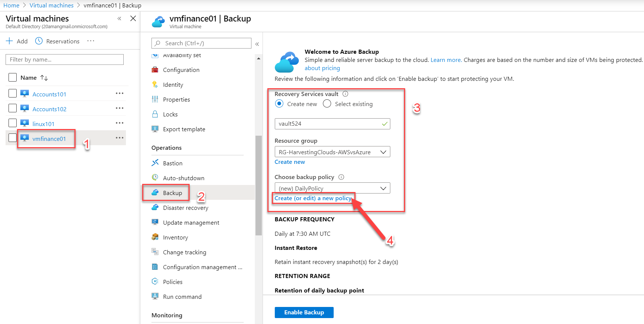Collapse the Virtual machines panel with double chevron

tap(119, 19)
